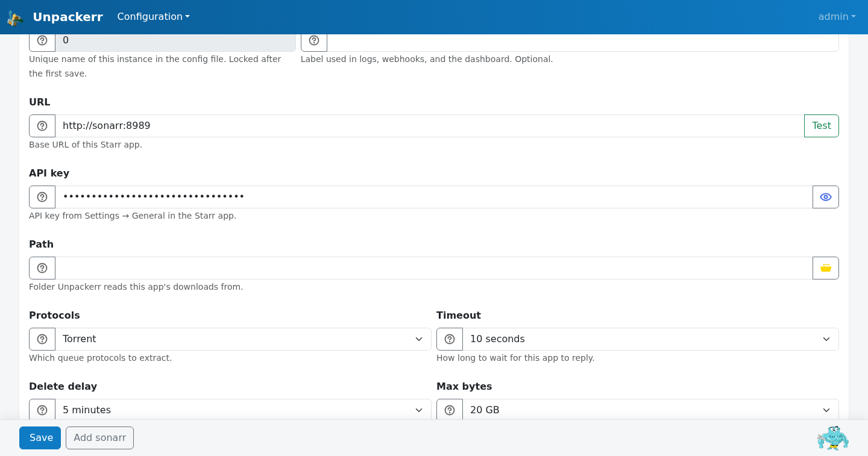This screenshot has width=868, height=456.
Task: Click the help icon beside Protocols dropdown
Action: point(42,339)
